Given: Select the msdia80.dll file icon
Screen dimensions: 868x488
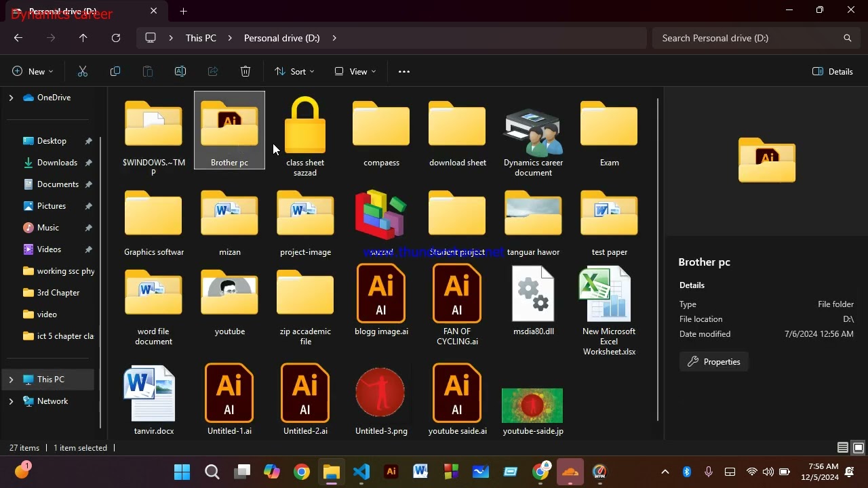Looking at the screenshot, I should point(533,293).
